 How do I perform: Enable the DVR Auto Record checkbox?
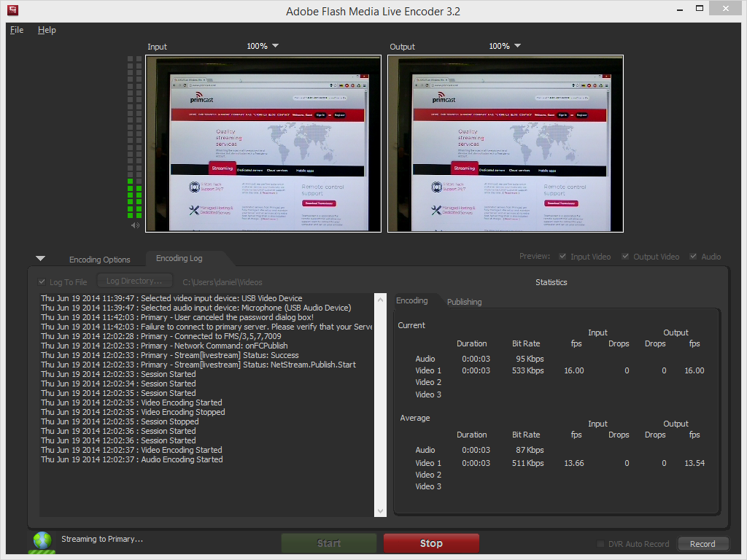[x=601, y=544]
